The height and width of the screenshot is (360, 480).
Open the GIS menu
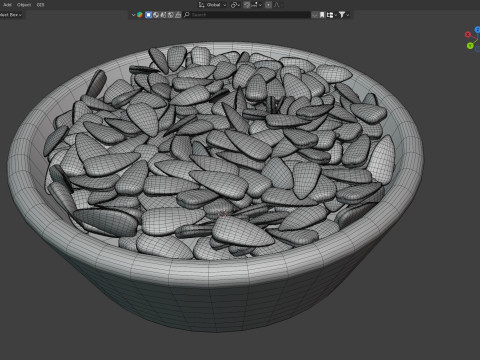click(x=40, y=5)
